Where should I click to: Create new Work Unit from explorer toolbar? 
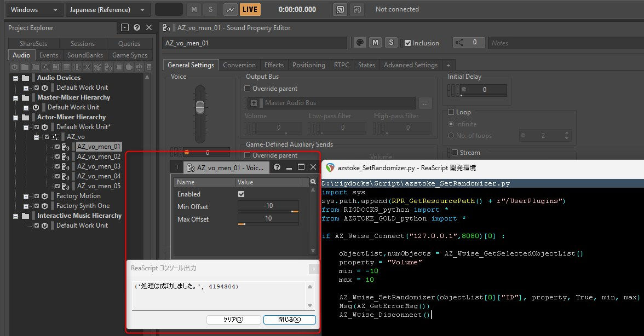point(14,67)
